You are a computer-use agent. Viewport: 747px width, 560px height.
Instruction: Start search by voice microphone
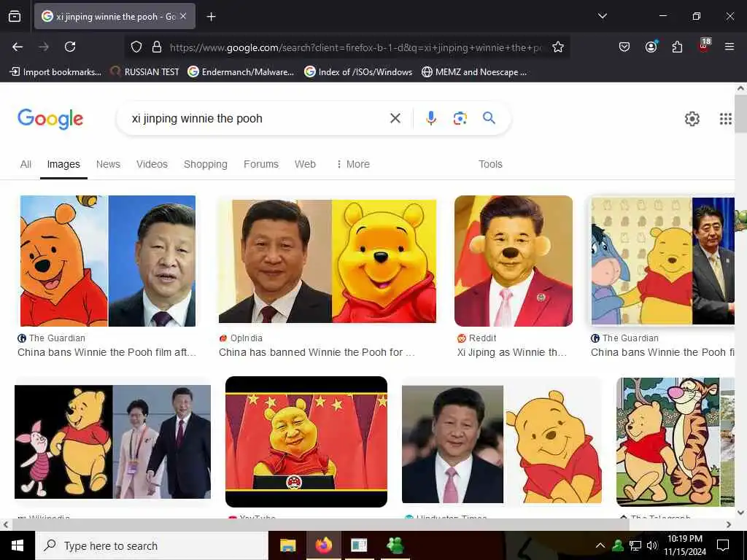tap(430, 118)
